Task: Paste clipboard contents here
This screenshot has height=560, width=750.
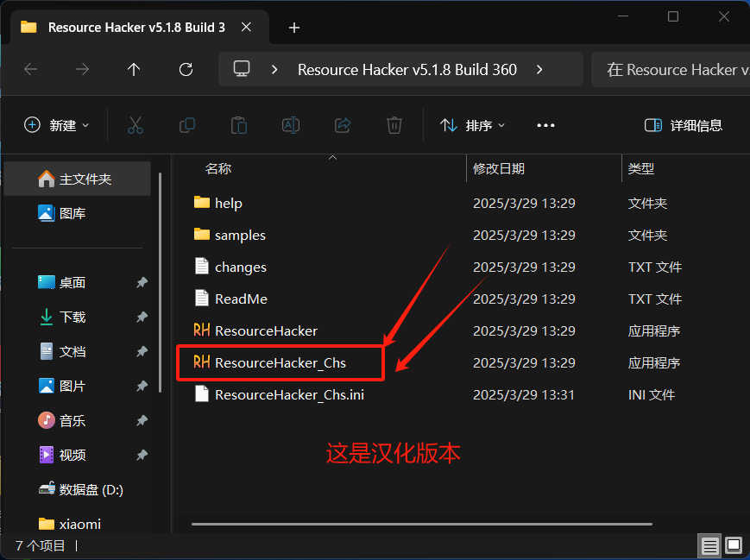Action: coord(239,125)
